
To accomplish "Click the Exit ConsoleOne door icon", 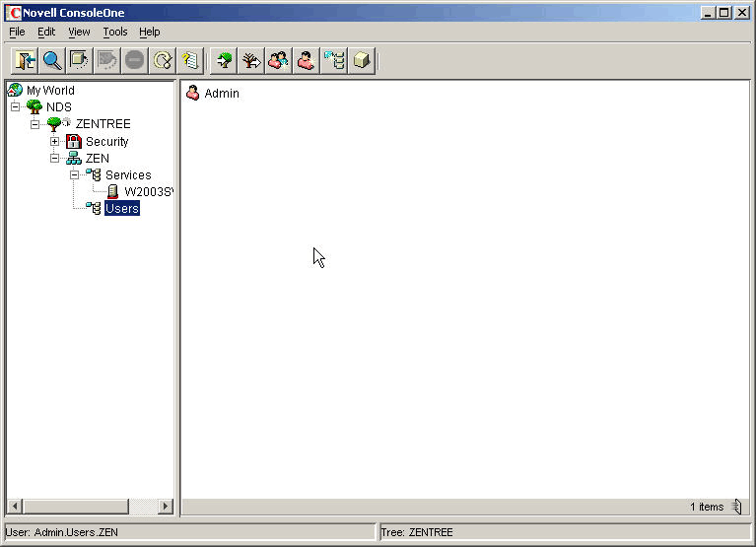I will [25, 61].
